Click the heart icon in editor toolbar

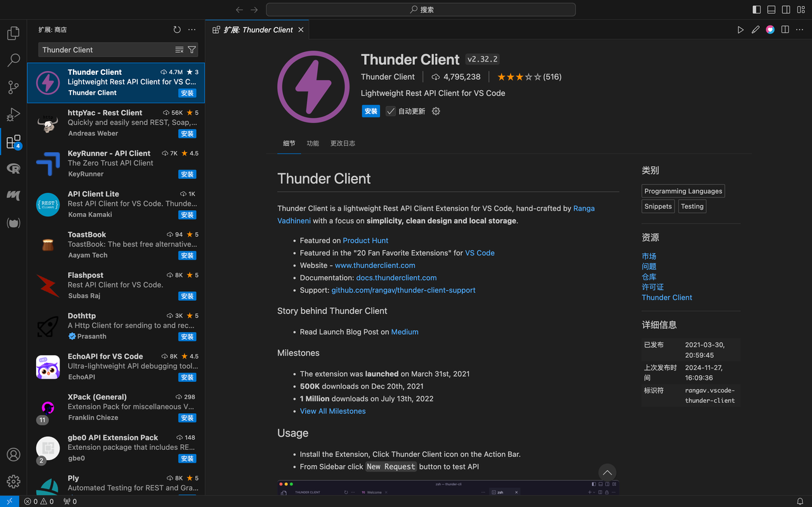tap(770, 30)
